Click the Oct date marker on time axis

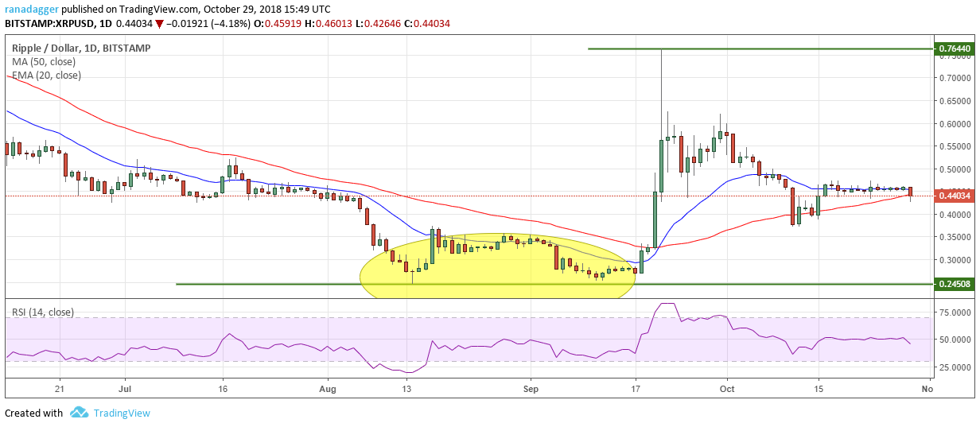point(725,390)
